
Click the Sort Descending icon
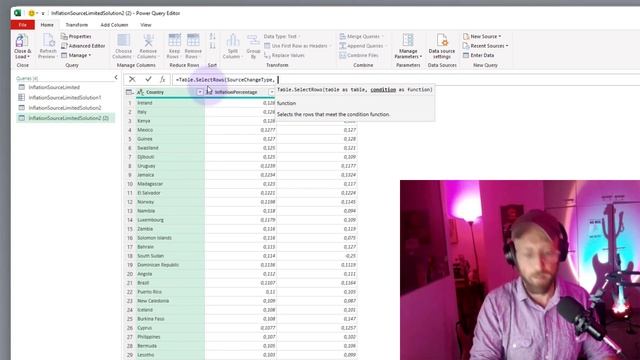[x=212, y=45]
